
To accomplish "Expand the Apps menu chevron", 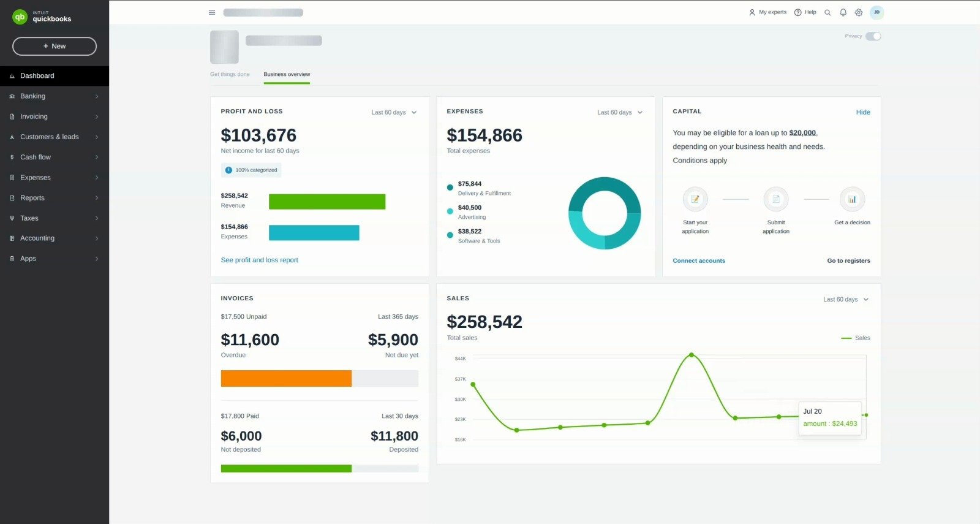I will point(97,259).
